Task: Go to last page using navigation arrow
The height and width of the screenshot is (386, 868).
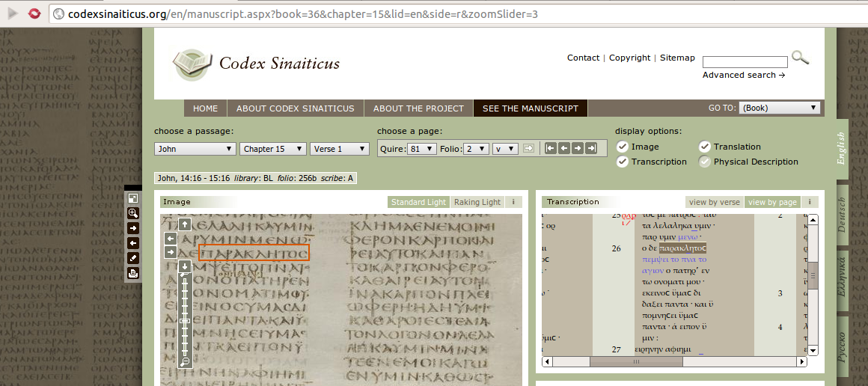Action: point(591,148)
